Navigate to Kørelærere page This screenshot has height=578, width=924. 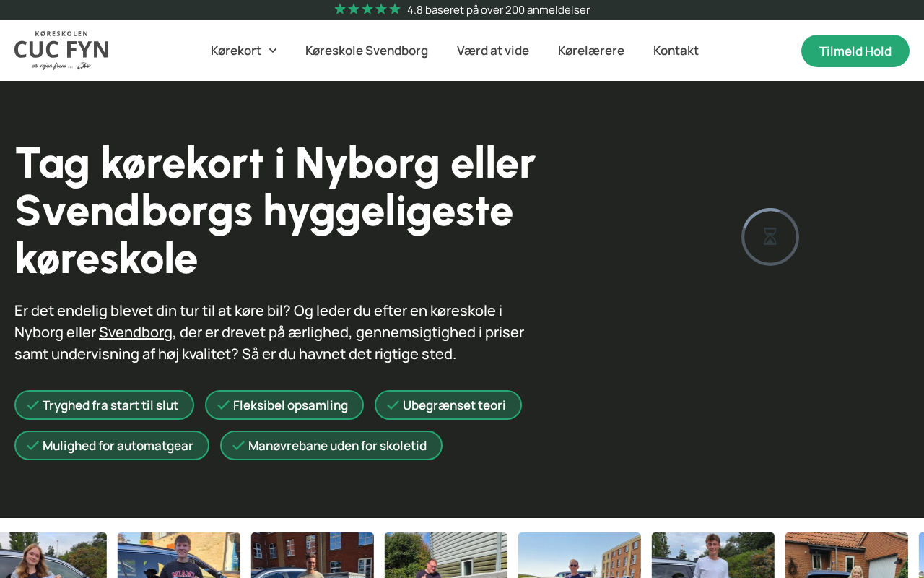(x=591, y=51)
